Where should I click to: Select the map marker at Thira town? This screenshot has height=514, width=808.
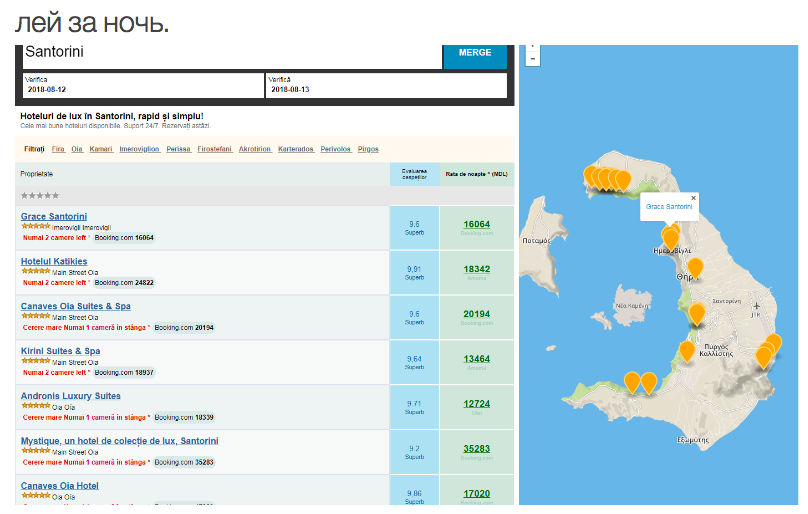click(695, 269)
